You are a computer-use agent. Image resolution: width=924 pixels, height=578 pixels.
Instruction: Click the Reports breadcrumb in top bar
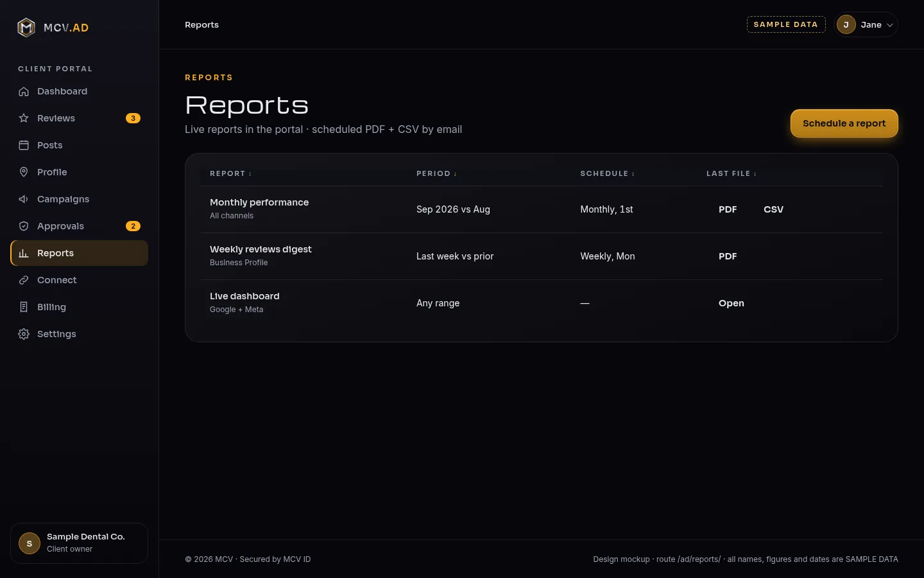(x=201, y=24)
